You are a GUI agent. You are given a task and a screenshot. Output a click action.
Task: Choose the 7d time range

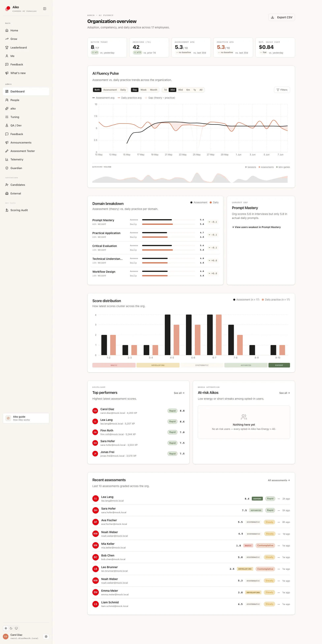[165, 90]
